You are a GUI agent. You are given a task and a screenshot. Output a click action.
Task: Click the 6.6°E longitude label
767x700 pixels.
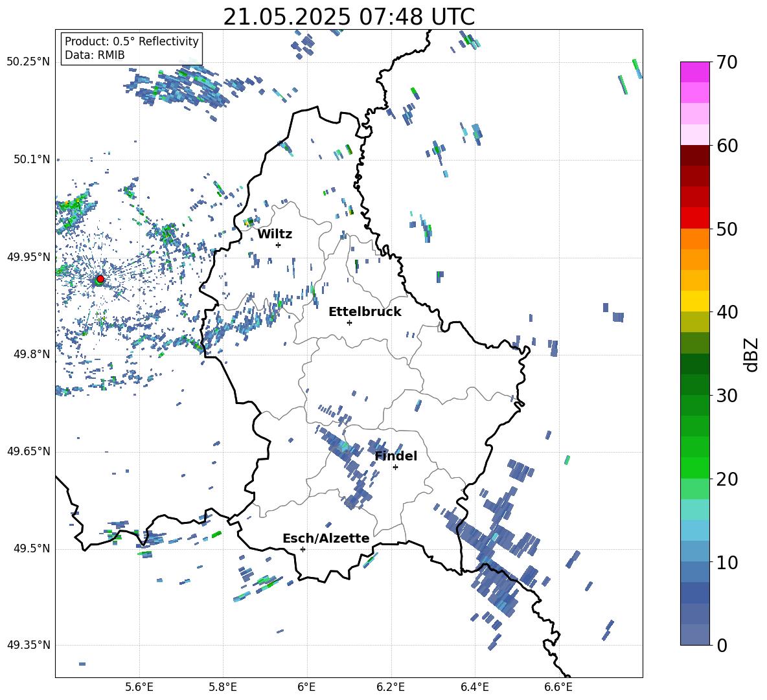point(558,687)
